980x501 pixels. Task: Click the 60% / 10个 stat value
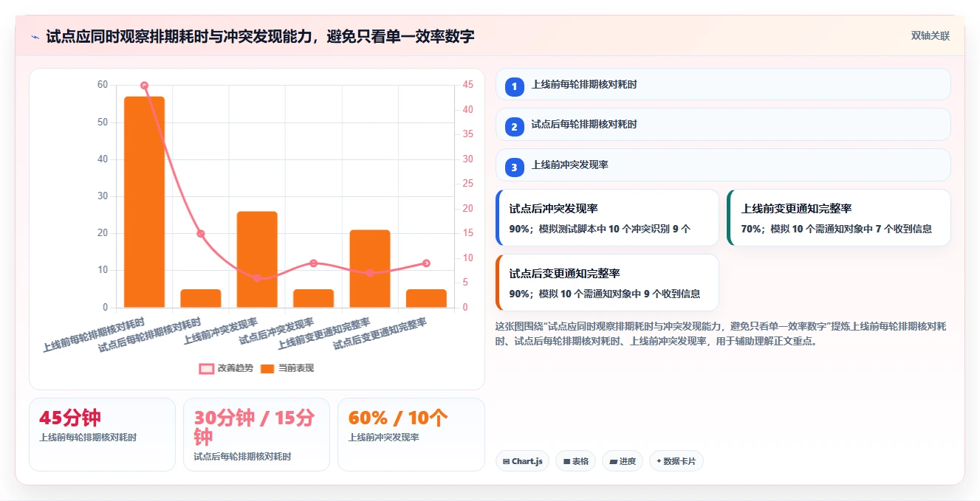pyautogui.click(x=398, y=418)
